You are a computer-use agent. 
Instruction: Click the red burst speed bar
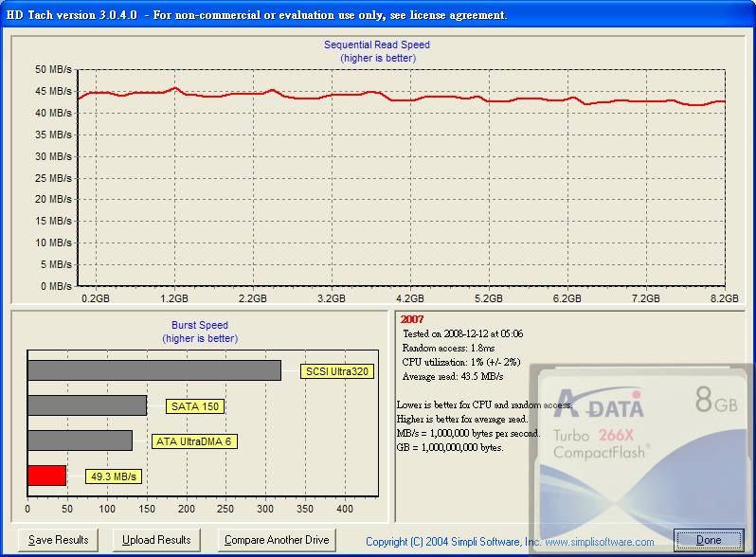point(46,476)
